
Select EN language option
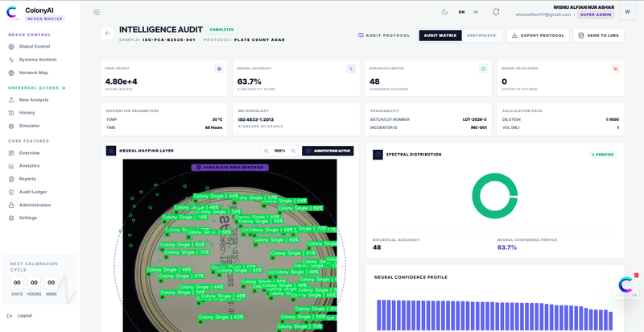[x=461, y=12]
